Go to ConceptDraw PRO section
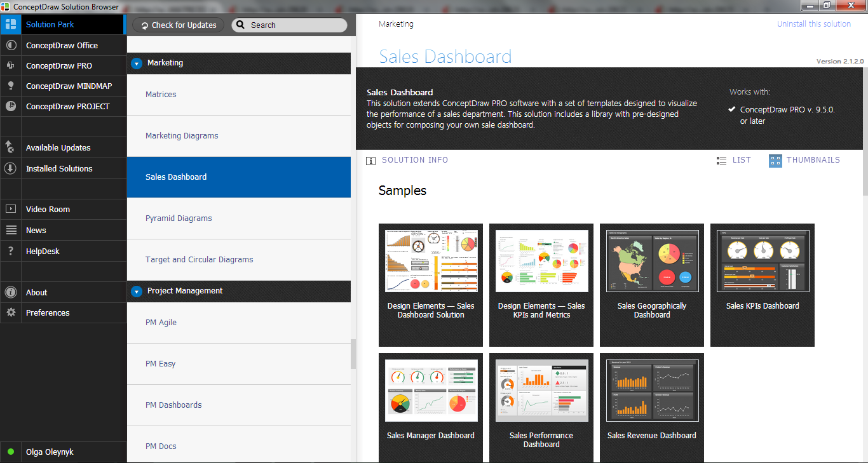Viewport: 868px width, 463px height. click(x=62, y=65)
